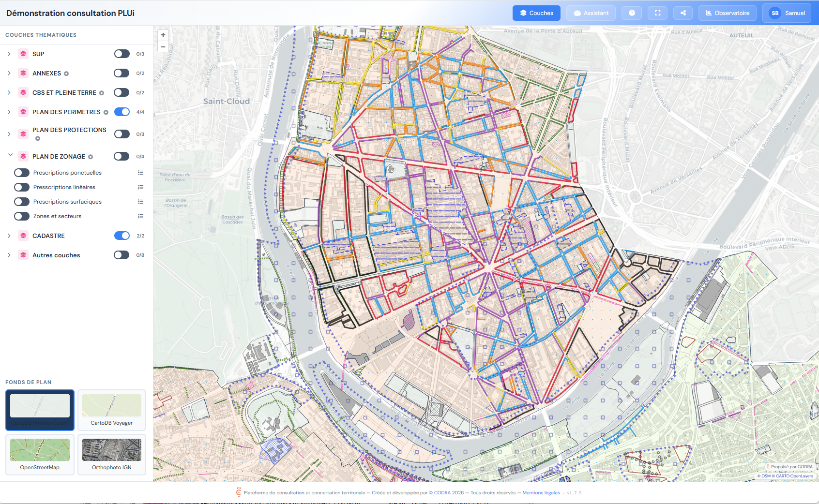Click the info icon next to ANNEXES
This screenshot has width=819, height=504.
tap(66, 74)
